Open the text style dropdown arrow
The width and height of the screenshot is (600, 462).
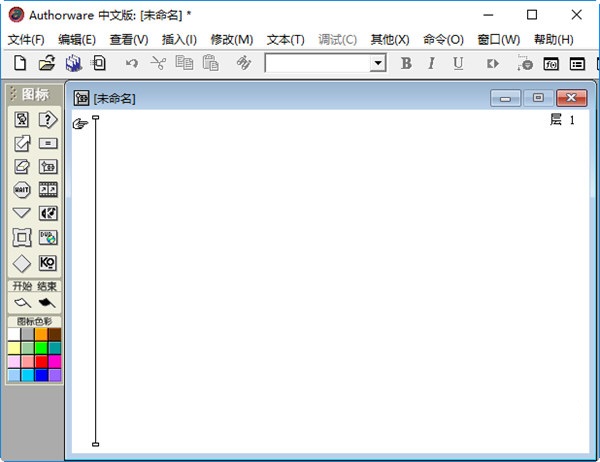point(378,63)
